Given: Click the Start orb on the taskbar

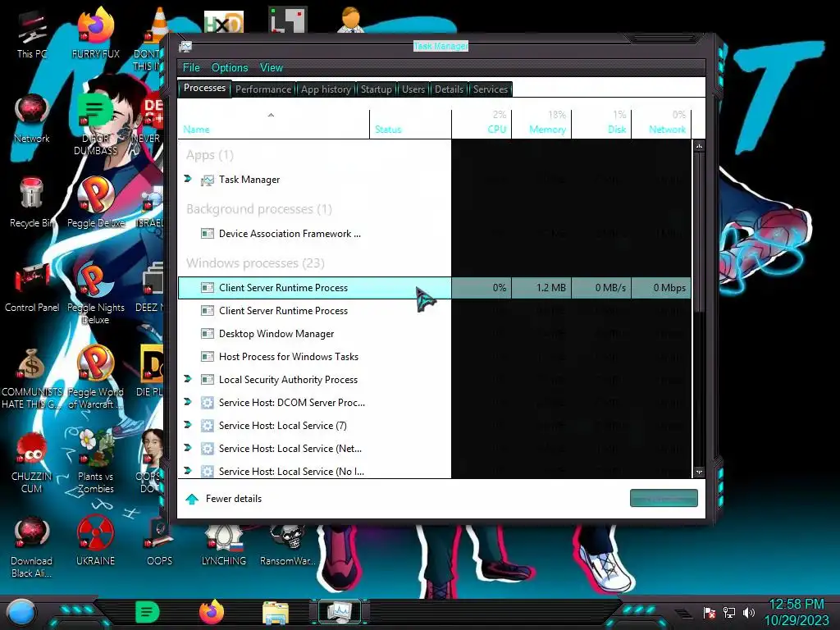Looking at the screenshot, I should (x=21, y=612).
